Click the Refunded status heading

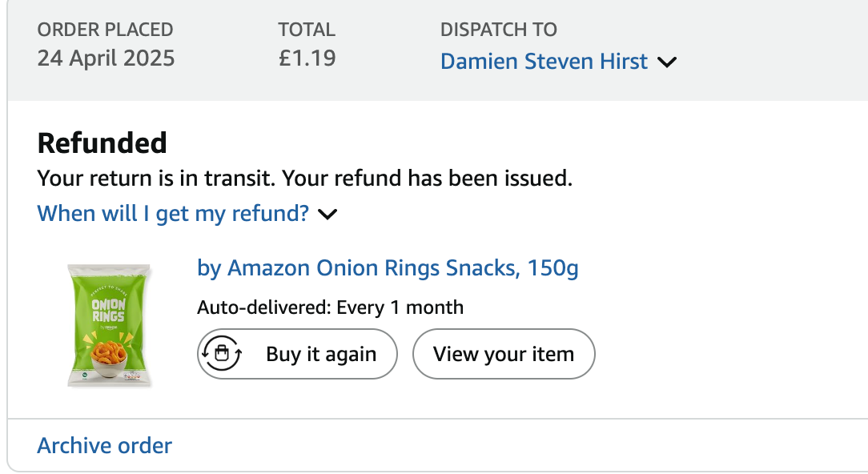102,143
